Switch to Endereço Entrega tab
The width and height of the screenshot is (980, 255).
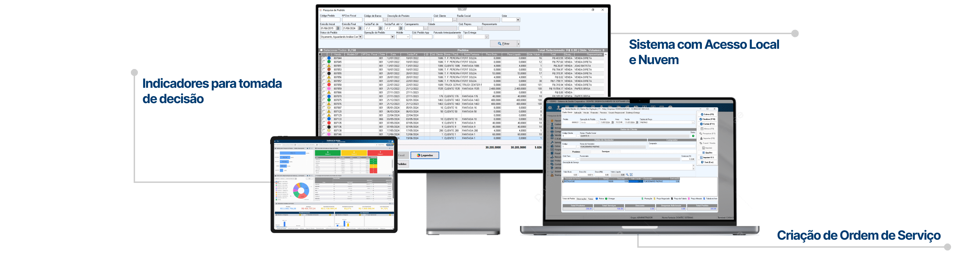(633, 112)
